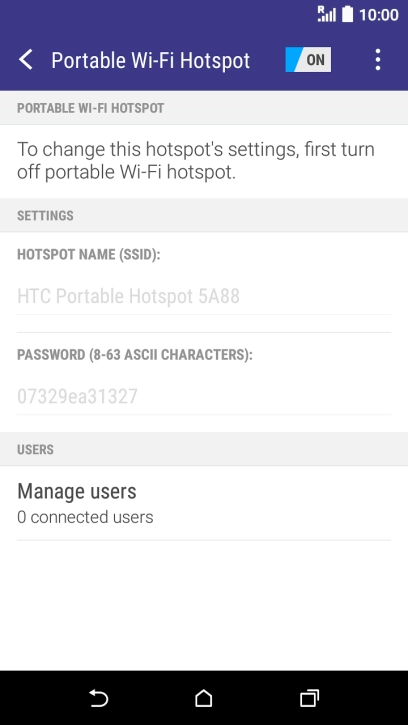Tap the SETTINGS section header
The height and width of the screenshot is (725, 408).
(45, 216)
